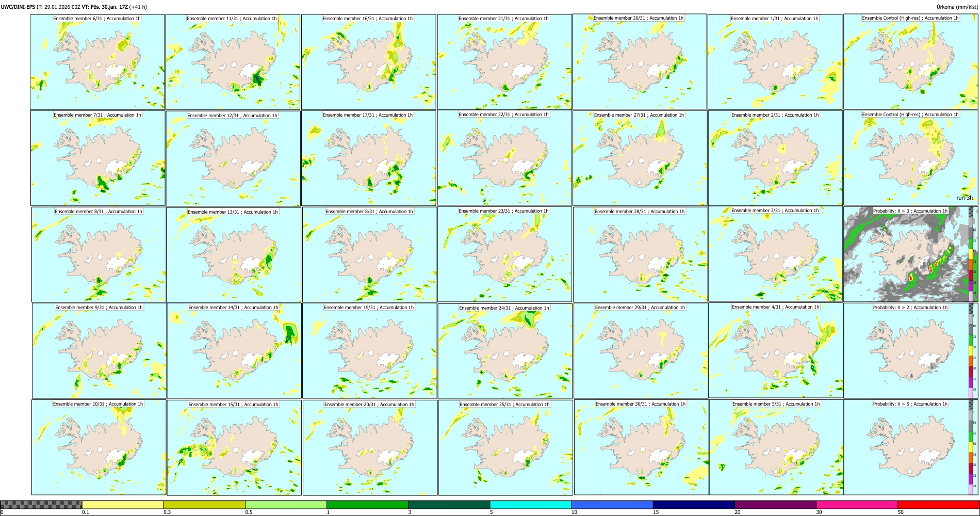Click the 'run-3h' label
The height and width of the screenshot is (516, 980).
point(965,198)
